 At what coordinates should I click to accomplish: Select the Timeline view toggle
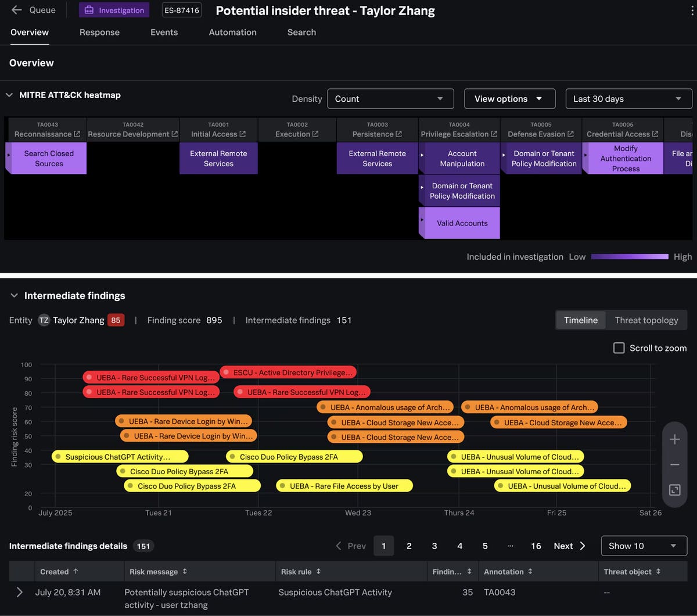[580, 320]
